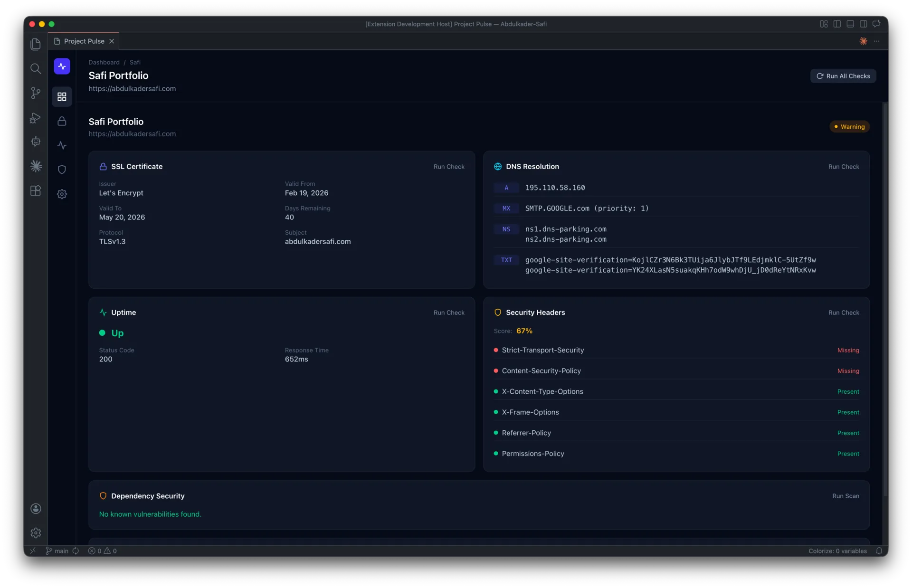Click the X-Content-Type-Options header row
The width and height of the screenshot is (912, 588).
coord(676,392)
